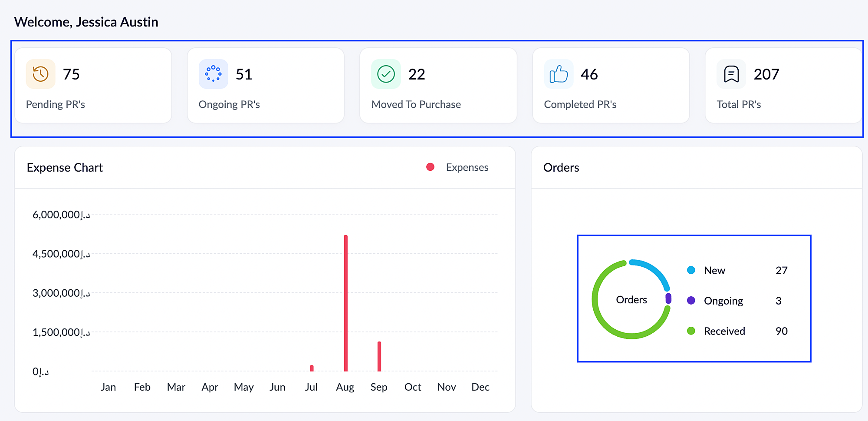
Task: Toggle the Ongoing orders purple legend dot
Action: pos(691,301)
